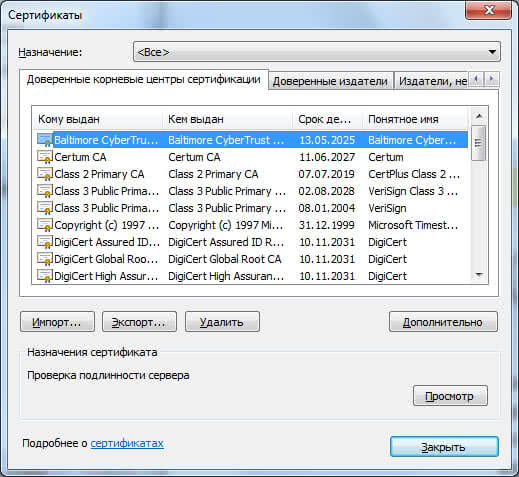The height and width of the screenshot is (477, 519).
Task: Click the DigiCert Assured ID certificate icon
Action: click(x=45, y=242)
